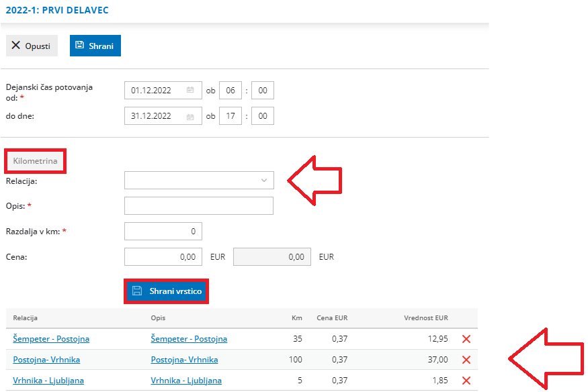Select value 37,00 in Postojna- Vrhnika row
The height and width of the screenshot is (392, 588).
(437, 360)
